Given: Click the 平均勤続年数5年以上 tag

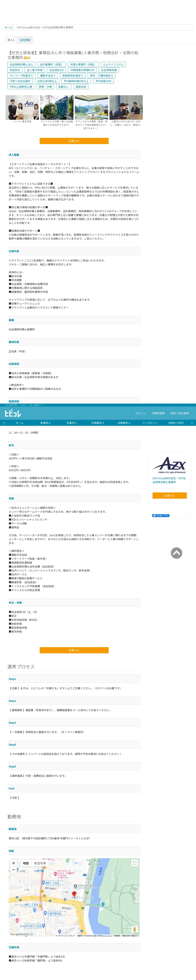Looking at the screenshot, I should 76,81.
